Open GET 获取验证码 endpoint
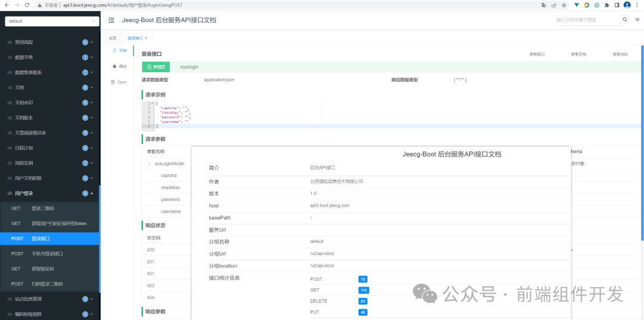This screenshot has width=644, height=320. (x=49, y=269)
